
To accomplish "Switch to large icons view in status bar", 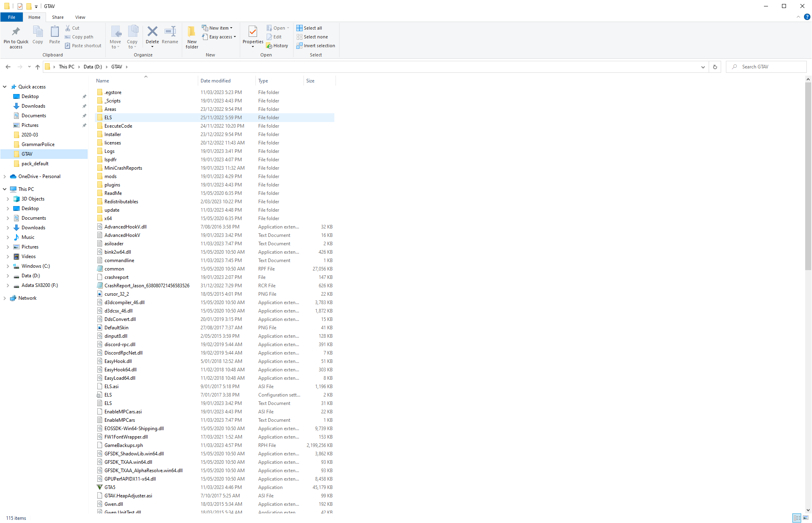I will coord(806,518).
